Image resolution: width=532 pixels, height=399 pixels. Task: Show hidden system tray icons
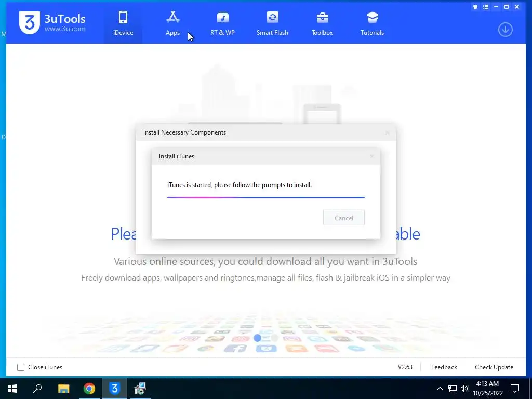click(x=440, y=389)
